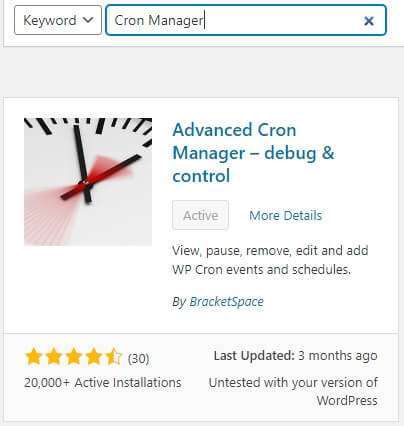Image resolution: width=404 pixels, height=426 pixels.
Task: Open the clock plugin thumbnail image
Action: click(x=88, y=182)
